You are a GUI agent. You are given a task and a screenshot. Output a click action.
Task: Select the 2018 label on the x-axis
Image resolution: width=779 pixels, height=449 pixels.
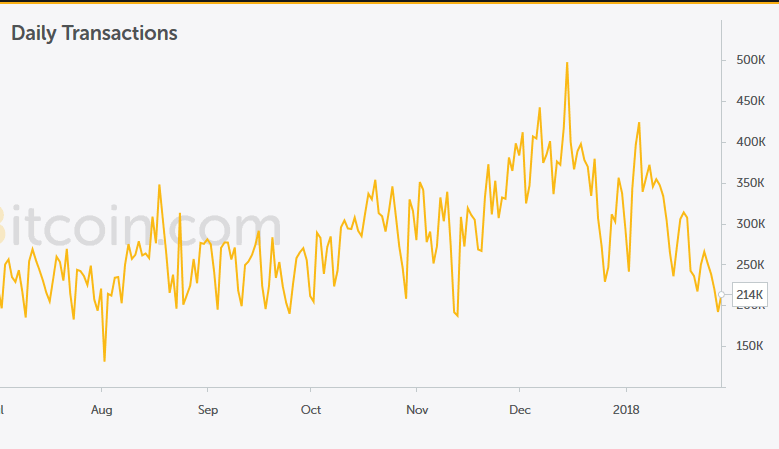pos(626,409)
